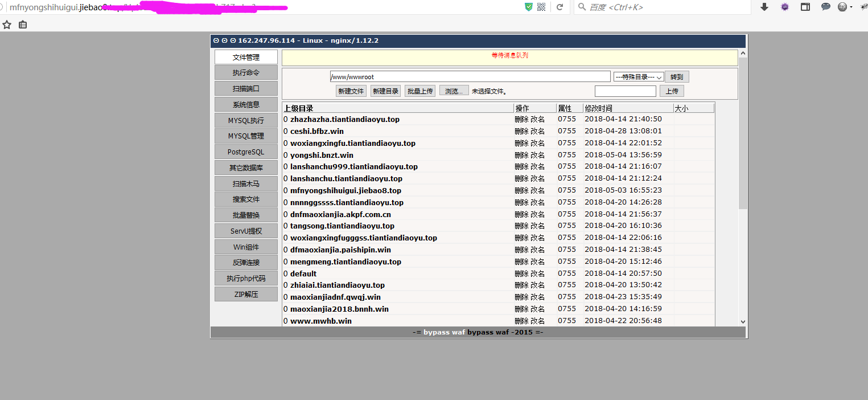
Task: Click 删除 for ceshi.bfbz.win
Action: (521, 131)
